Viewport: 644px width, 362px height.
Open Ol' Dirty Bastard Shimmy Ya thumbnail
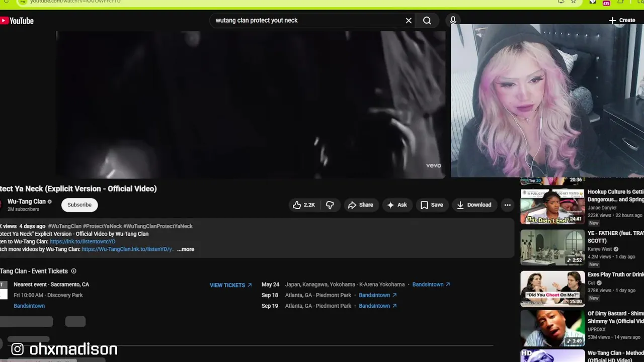pyautogui.click(x=552, y=328)
